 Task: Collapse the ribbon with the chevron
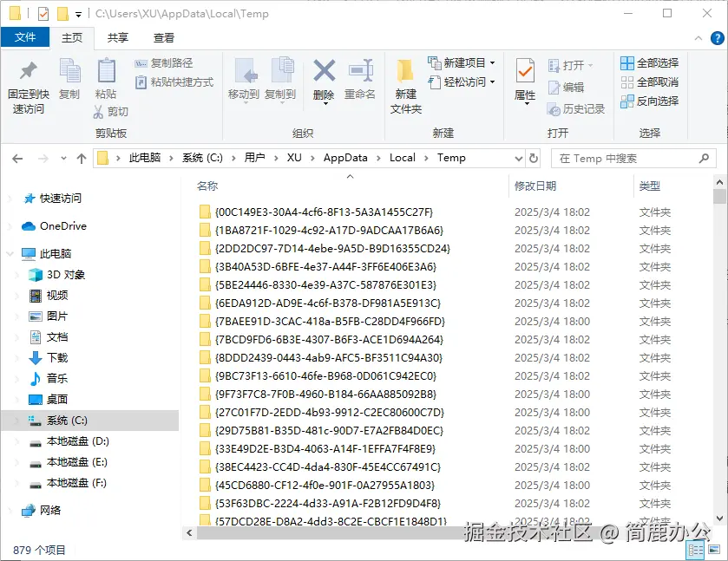698,38
